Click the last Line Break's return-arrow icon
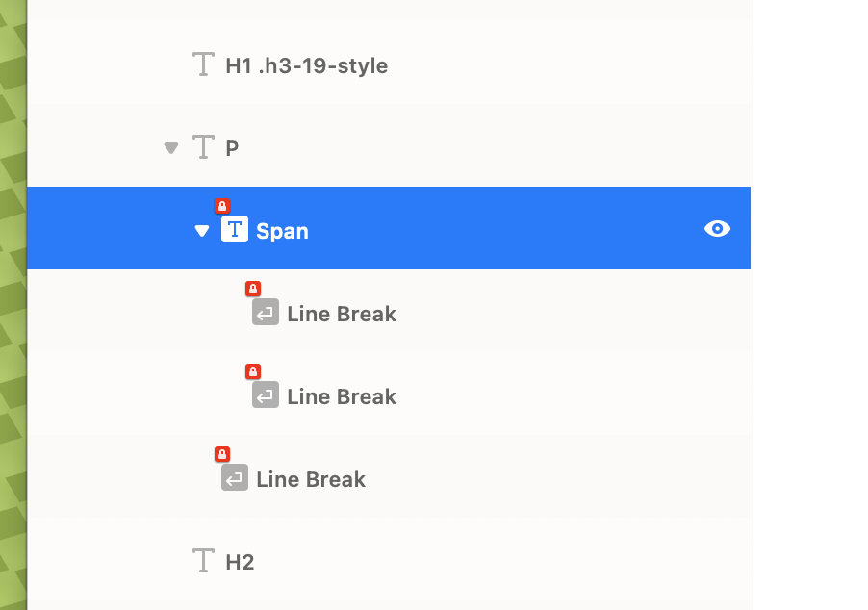 click(235, 478)
